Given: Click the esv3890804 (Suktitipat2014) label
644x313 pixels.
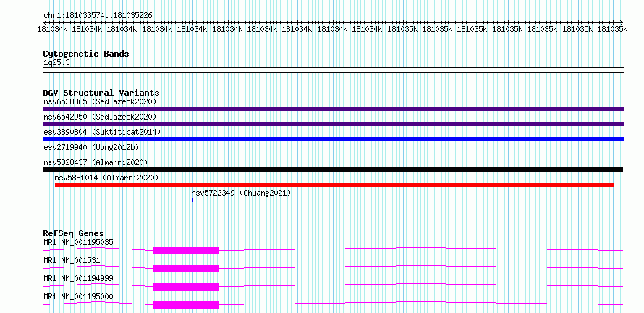Looking at the screenshot, I should 102,132.
